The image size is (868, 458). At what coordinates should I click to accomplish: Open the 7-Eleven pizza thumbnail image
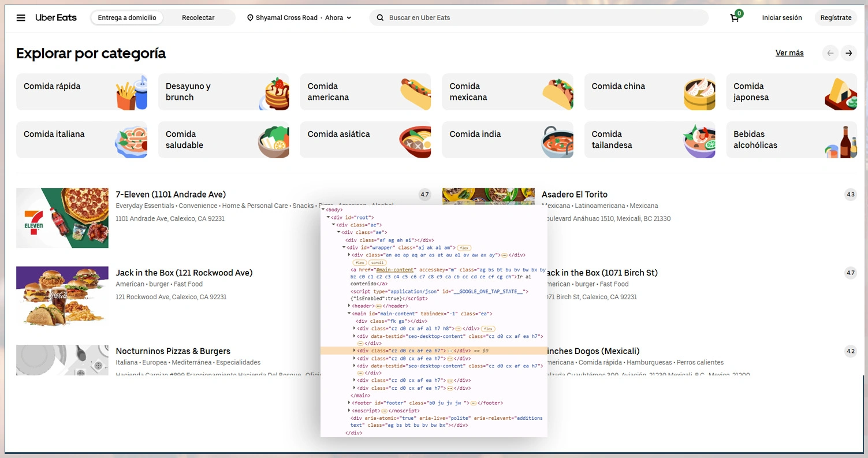point(62,218)
